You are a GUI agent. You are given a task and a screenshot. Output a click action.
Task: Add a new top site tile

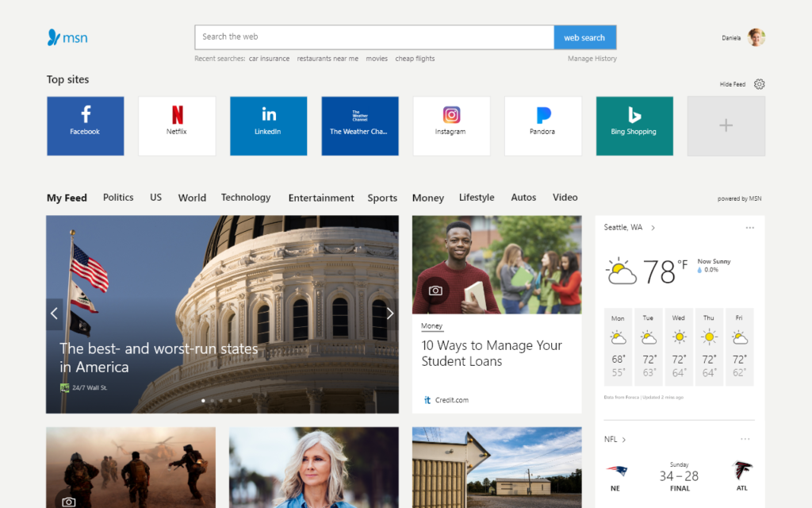click(726, 126)
